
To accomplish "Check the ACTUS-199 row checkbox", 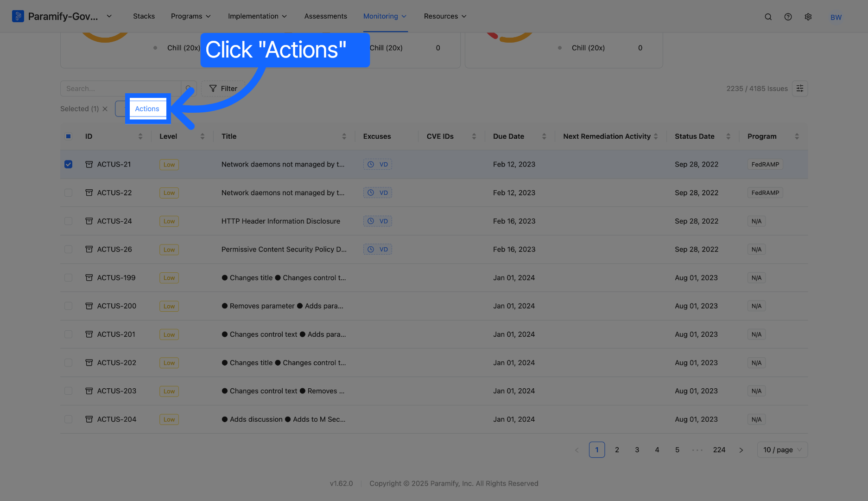I will pyautogui.click(x=68, y=277).
